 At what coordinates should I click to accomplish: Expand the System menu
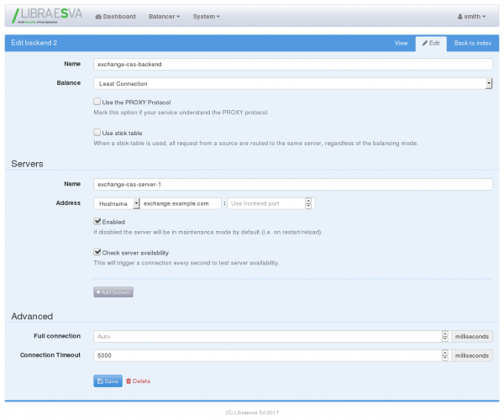tap(206, 17)
